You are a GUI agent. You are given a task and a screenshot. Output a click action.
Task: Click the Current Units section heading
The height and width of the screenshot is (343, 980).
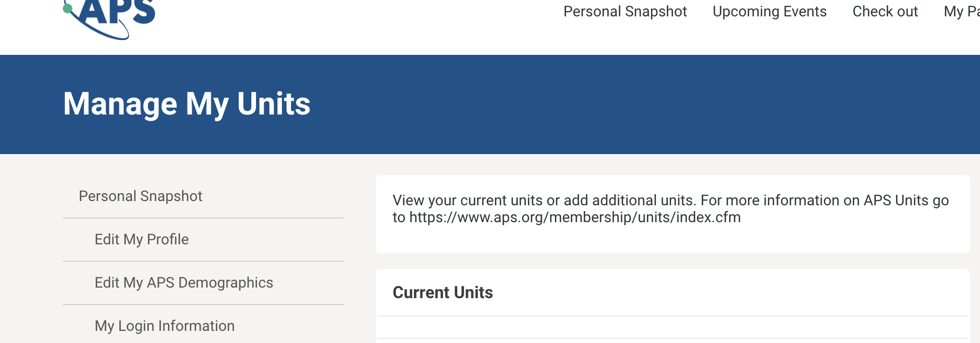point(443,292)
